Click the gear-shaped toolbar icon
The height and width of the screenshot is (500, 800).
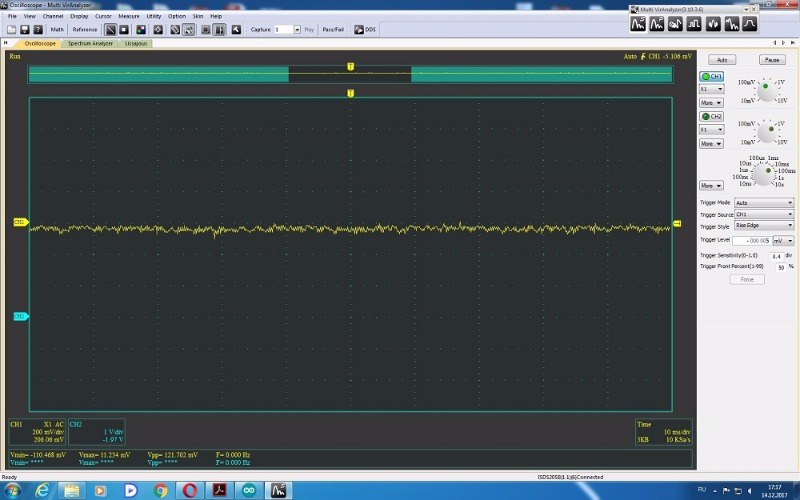point(158,30)
